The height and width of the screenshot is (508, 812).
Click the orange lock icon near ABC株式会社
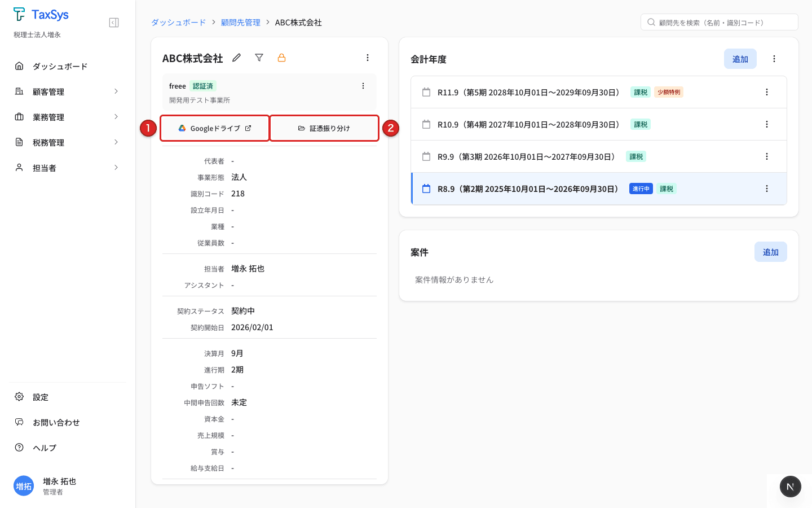pos(281,57)
